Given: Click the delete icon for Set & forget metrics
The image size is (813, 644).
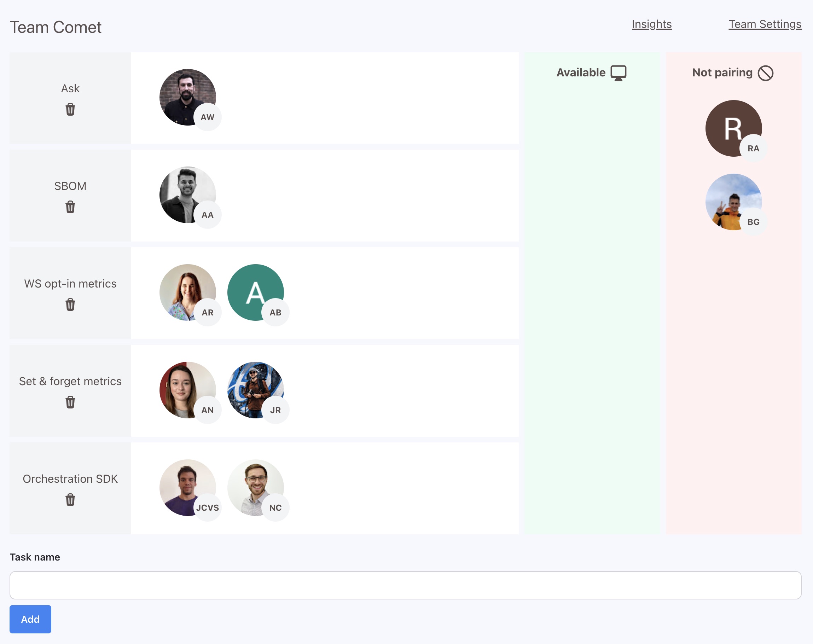Looking at the screenshot, I should coord(69,402).
